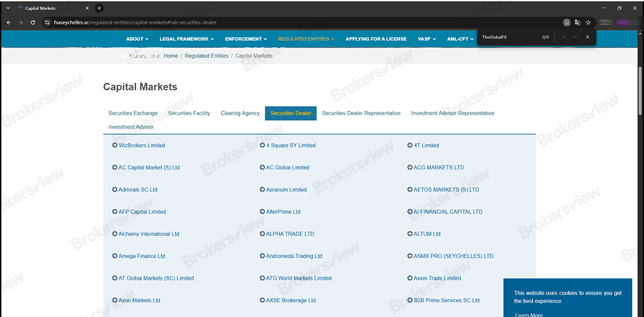Click the translate page icon
The image size is (644, 317).
(x=577, y=22)
